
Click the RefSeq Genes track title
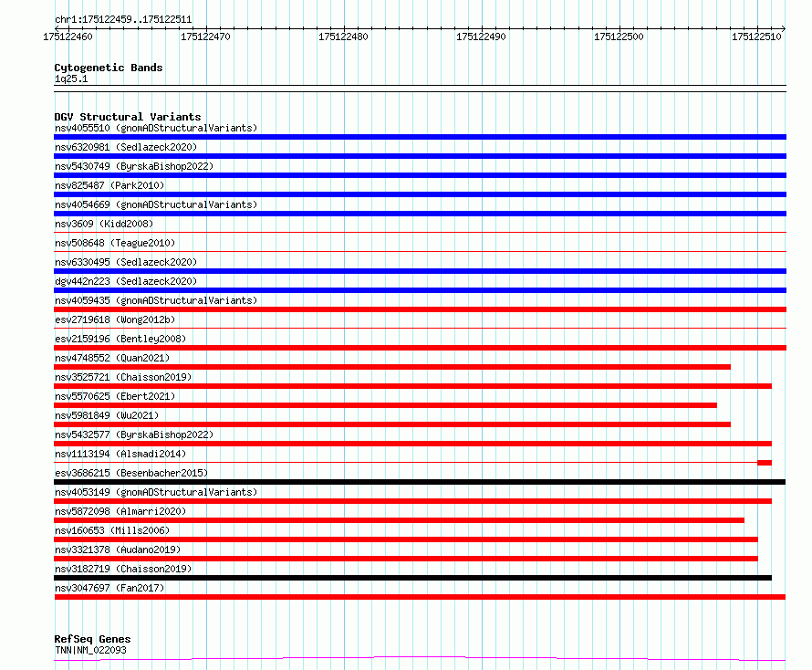pos(92,639)
